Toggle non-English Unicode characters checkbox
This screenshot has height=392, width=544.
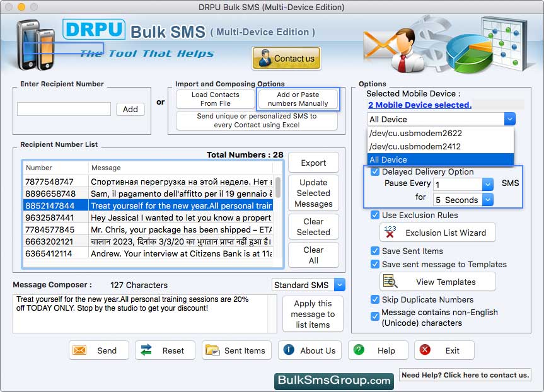[374, 316]
